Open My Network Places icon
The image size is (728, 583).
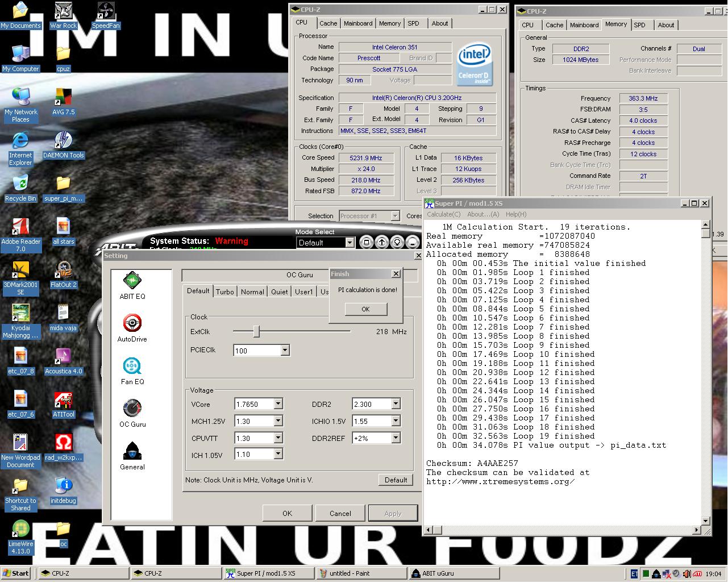tap(20, 106)
